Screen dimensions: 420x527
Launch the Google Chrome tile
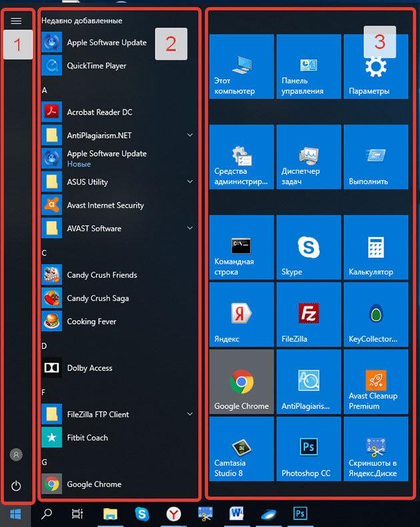click(241, 382)
